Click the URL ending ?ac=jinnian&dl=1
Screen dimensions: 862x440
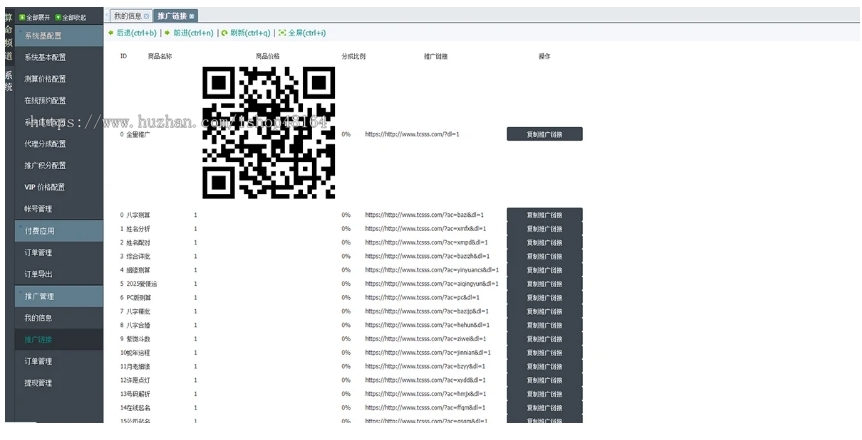coord(428,353)
